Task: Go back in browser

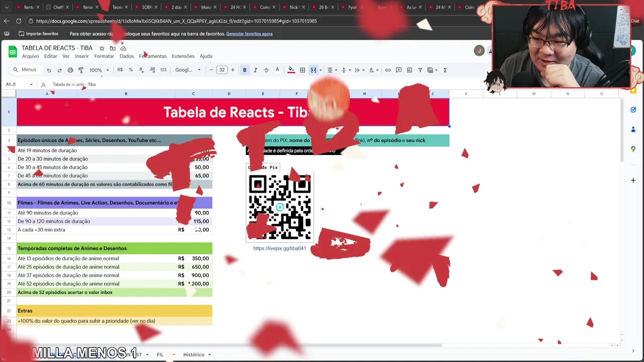Action: [x=6, y=21]
